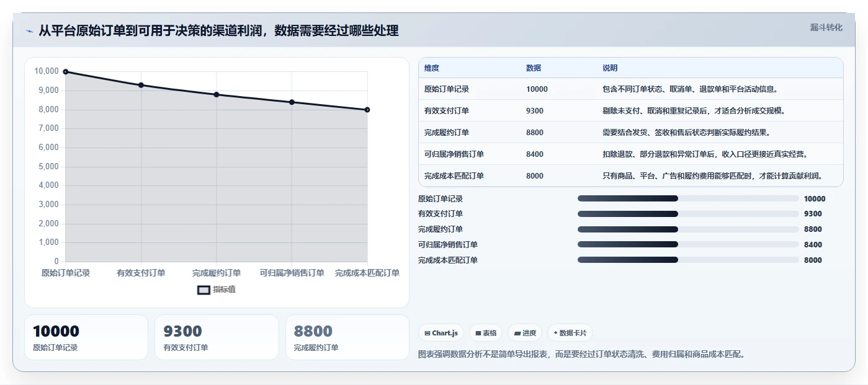Click the 说明 column header
The image size is (868, 385).
pos(610,68)
